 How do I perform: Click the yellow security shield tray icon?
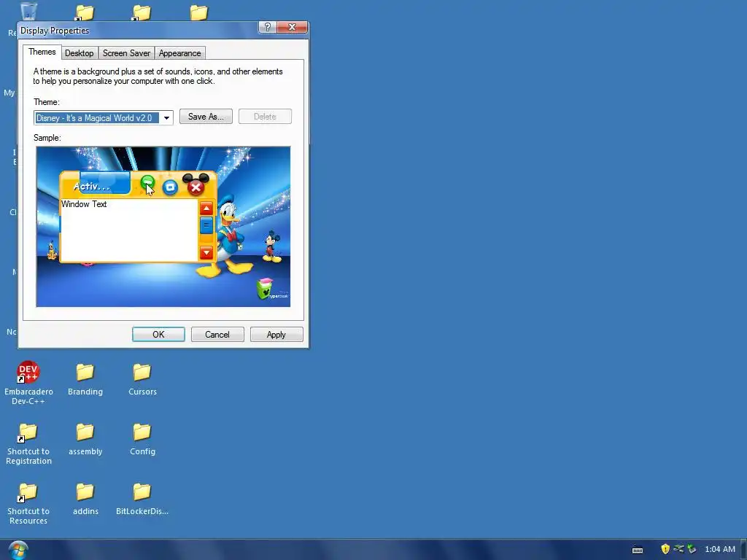[x=665, y=549]
